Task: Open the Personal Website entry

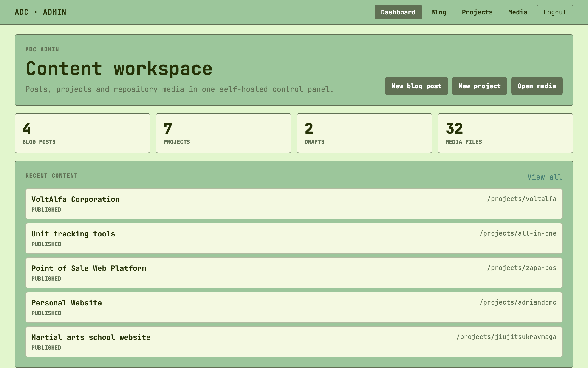Action: 294,308
